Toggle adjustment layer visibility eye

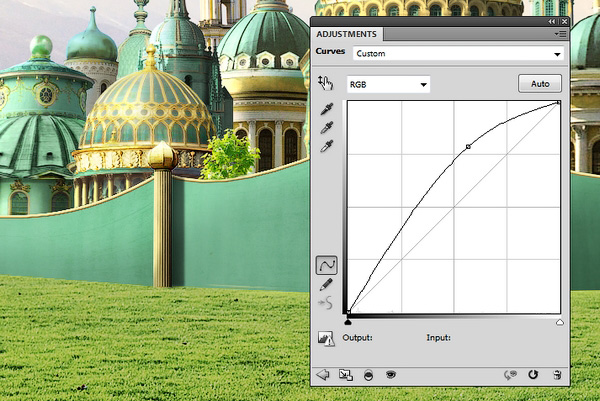coord(390,374)
